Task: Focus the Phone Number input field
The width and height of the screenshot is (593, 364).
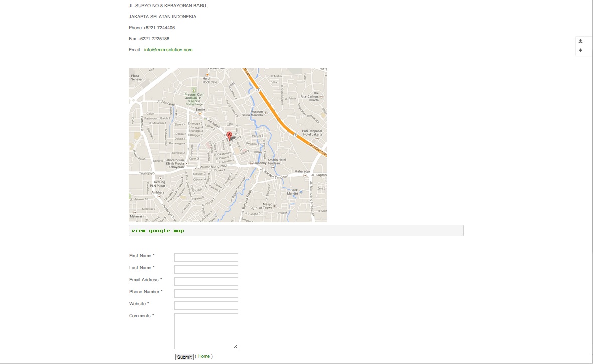Action: point(206,294)
